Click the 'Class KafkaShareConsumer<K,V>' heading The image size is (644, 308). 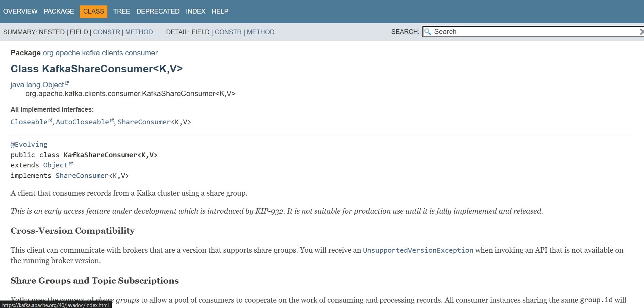pos(97,69)
